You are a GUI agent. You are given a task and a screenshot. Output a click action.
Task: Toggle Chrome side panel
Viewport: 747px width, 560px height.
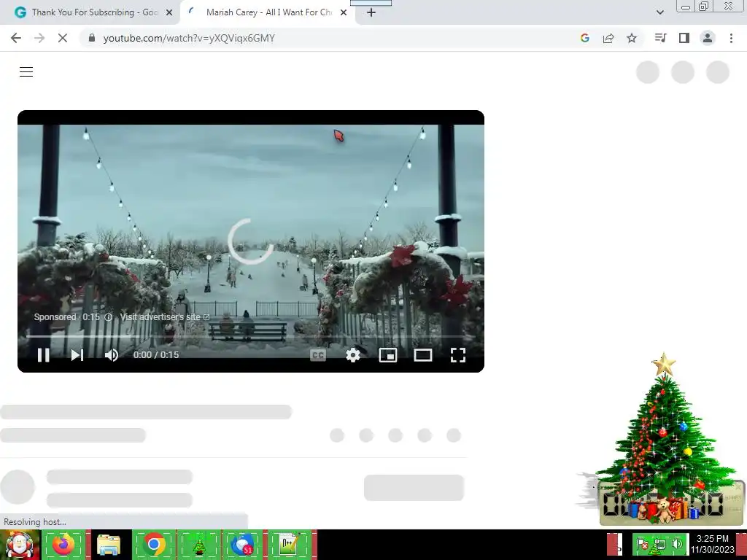[684, 38]
